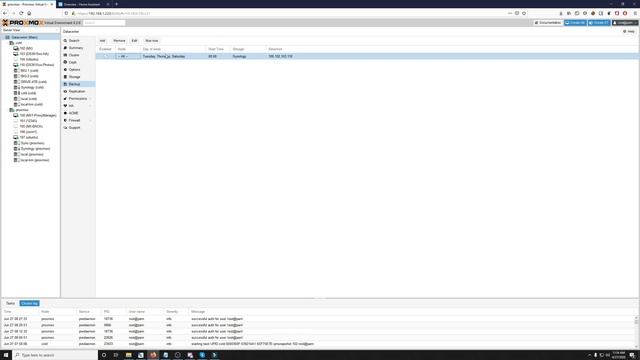Click the Remove backup job button
This screenshot has width=640, height=360.
pos(119,41)
